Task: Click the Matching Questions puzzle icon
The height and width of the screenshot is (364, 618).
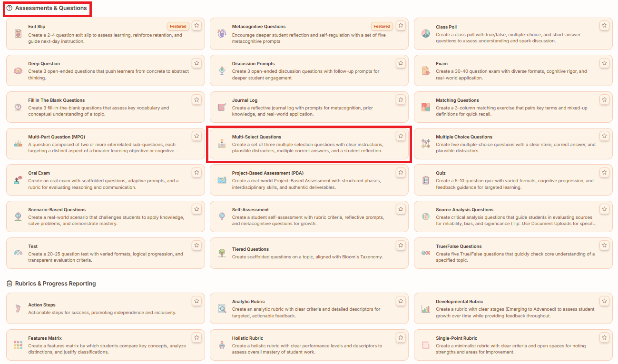Action: [x=425, y=107]
